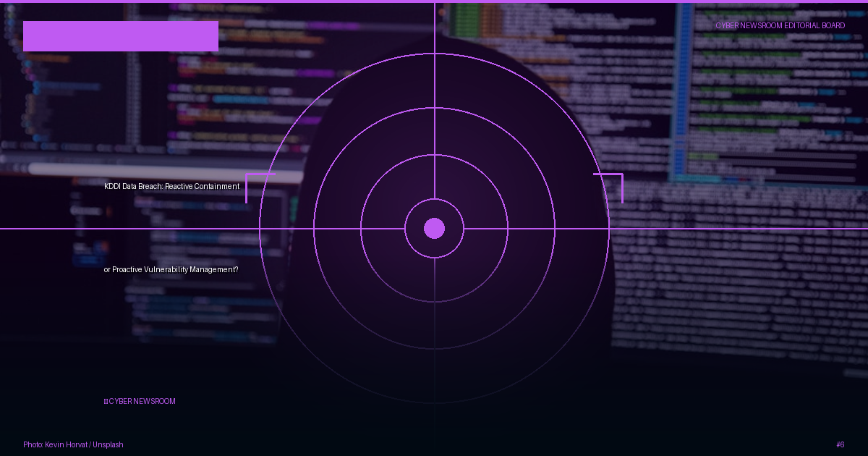Open the Cyber Newsroom Editorial Board label
The image size is (868, 456).
[780, 25]
